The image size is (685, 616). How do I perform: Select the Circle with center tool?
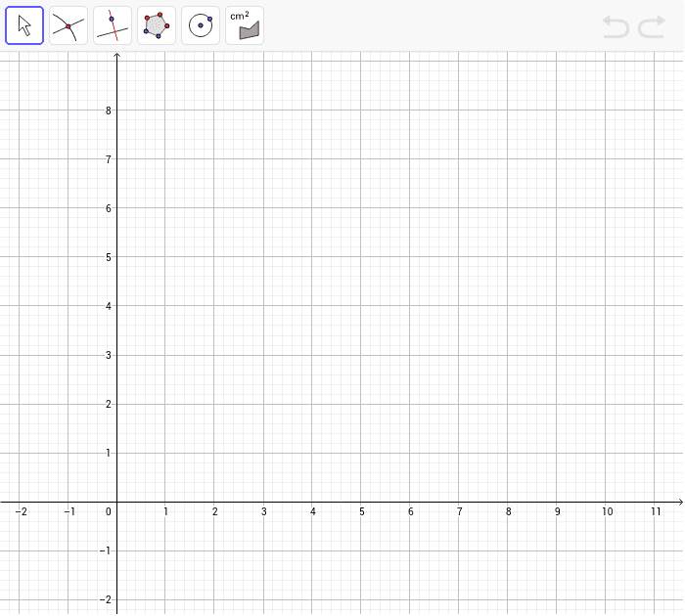point(201,25)
